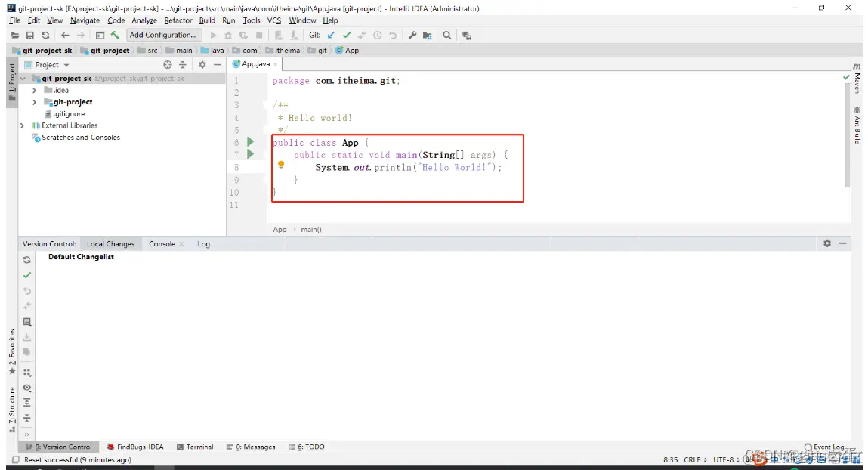Viewport: 868px width, 470px height.
Task: Toggle the view options eye icon
Action: (26, 388)
